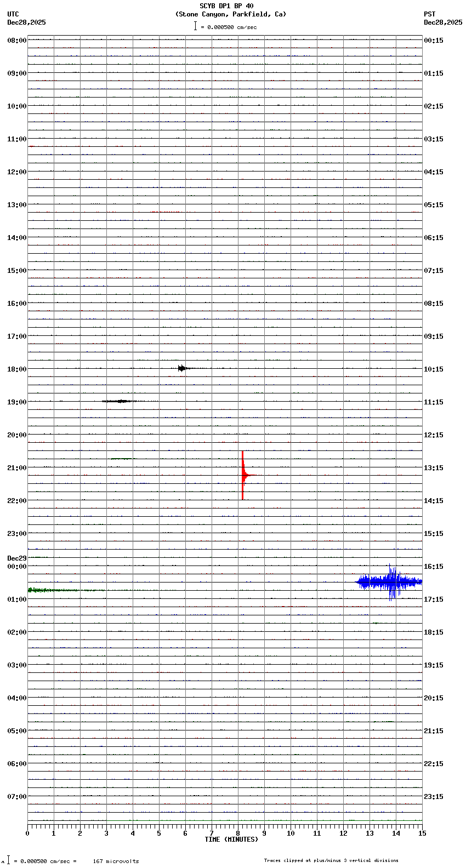Click the '167 microvolts' footer text
Viewport: 466px width, 868px height.
[116, 861]
